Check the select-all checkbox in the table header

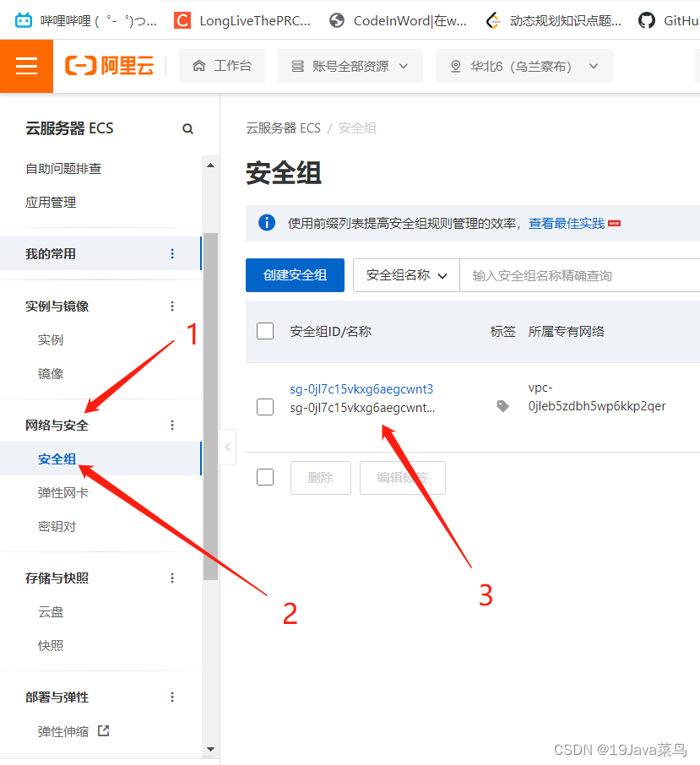[265, 331]
